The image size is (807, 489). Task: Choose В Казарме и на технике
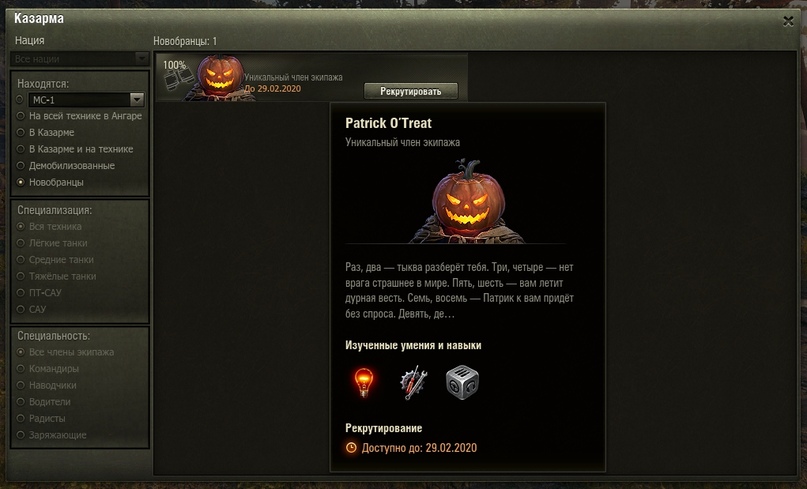click(75, 149)
